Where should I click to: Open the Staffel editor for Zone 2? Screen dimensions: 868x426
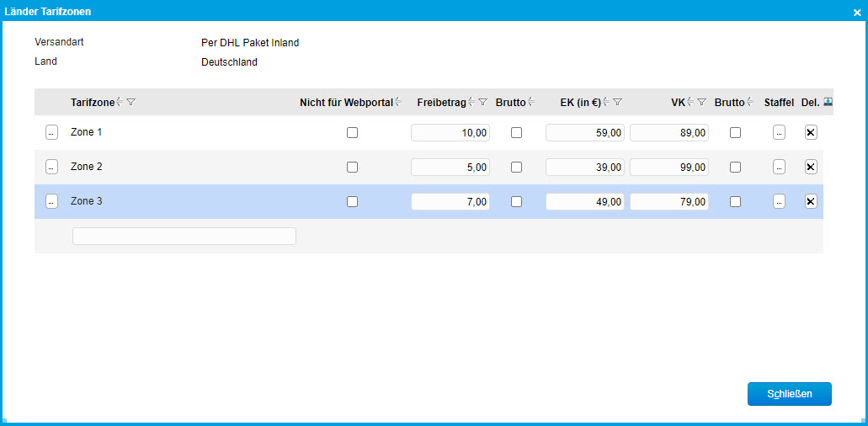point(779,167)
